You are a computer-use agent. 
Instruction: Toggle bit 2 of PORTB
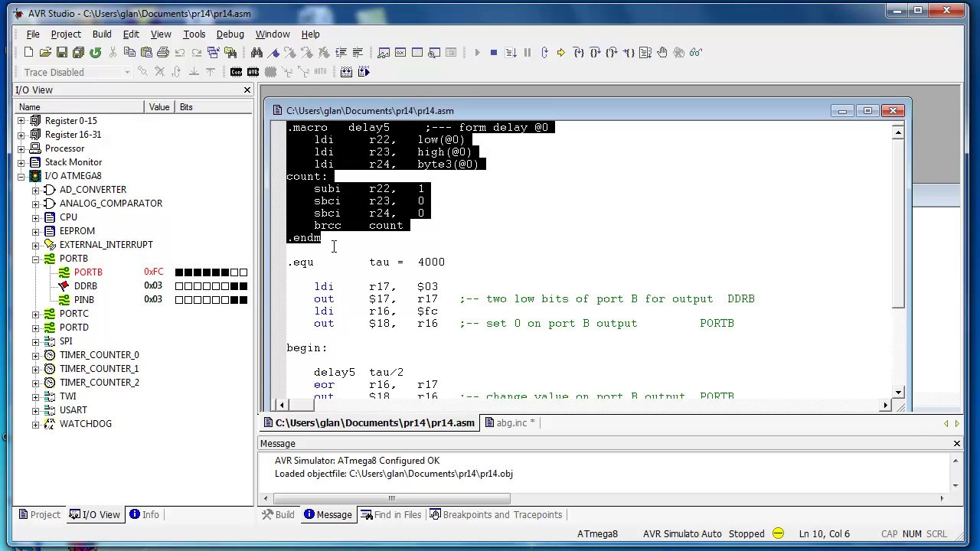[x=225, y=272]
